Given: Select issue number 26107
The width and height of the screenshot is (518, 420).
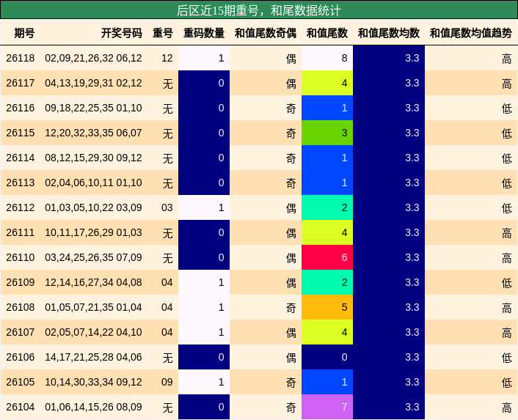Looking at the screenshot, I should (x=20, y=332).
